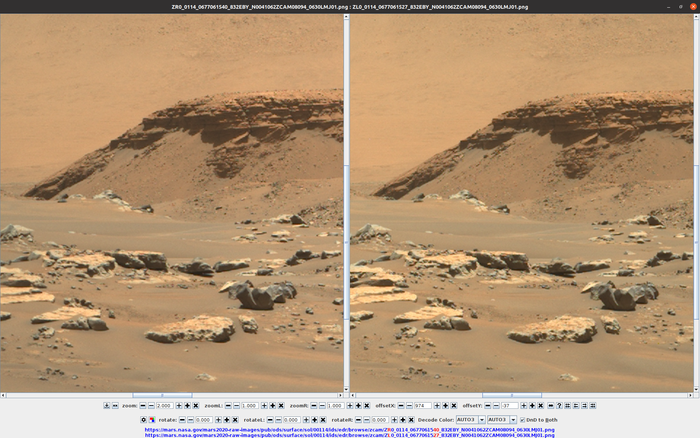Decrease zoomR using its first minus button
This screenshot has width=700, height=438.
click(313, 406)
